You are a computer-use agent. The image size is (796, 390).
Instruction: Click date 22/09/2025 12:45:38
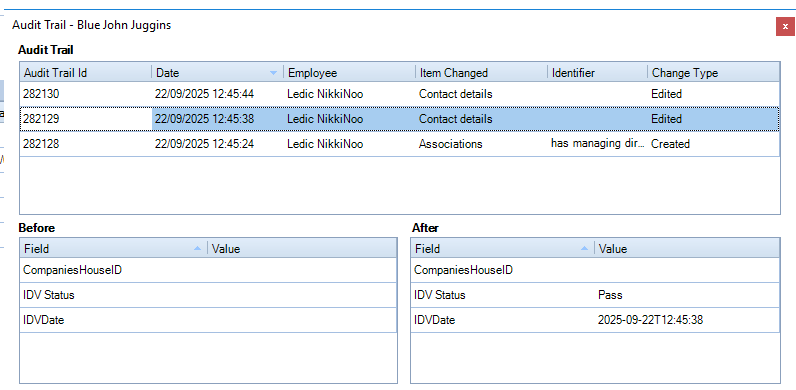coord(204,119)
